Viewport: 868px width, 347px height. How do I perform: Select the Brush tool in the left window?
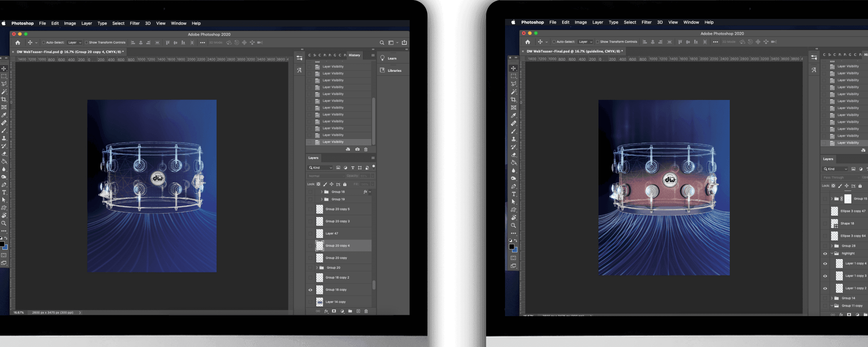pos(4,130)
